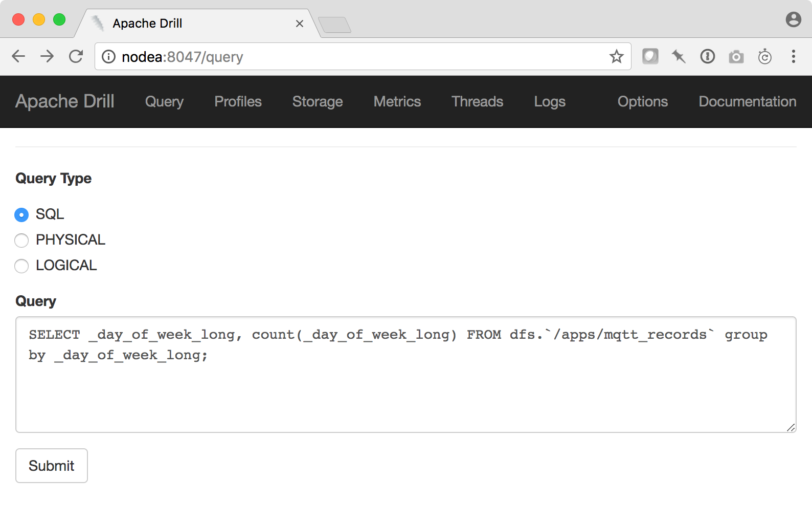The height and width of the screenshot is (523, 812).
Task: Select the SQL query type radio
Action: 21,215
